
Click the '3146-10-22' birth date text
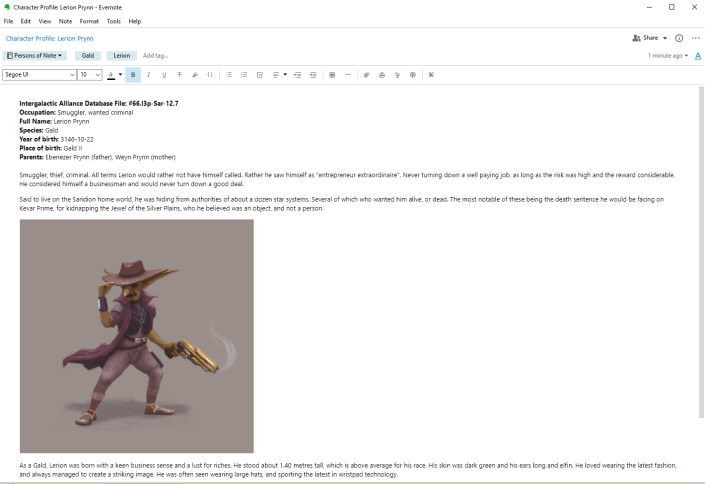coord(77,139)
